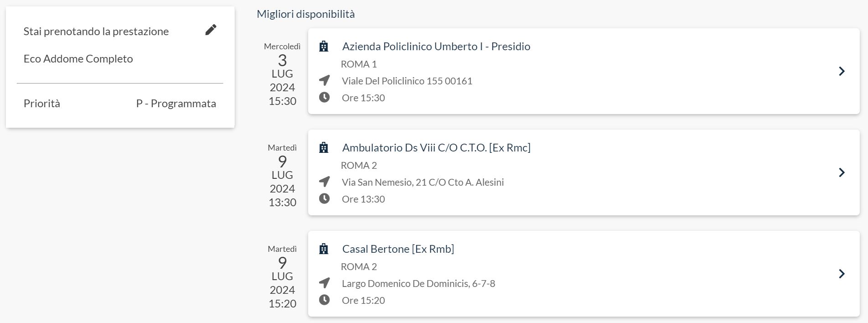The height and width of the screenshot is (323, 868).
Task: Click the hospital icon next to Azienda Policlinico Umberto I
Action: coord(324,46)
